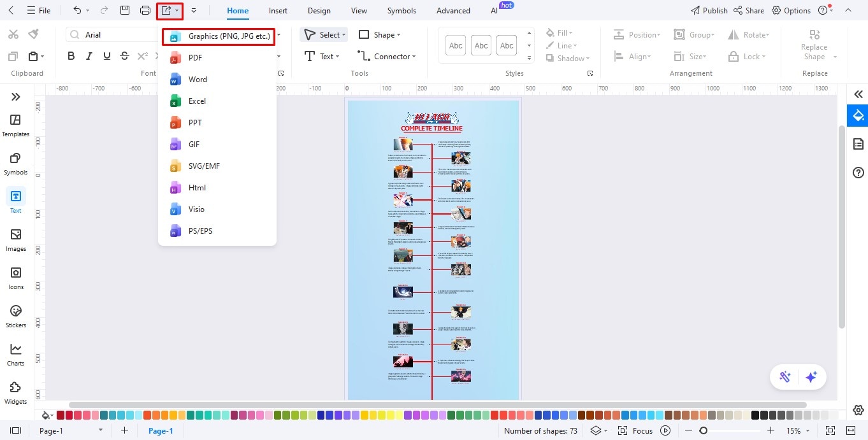Click the Publish button

pos(709,10)
